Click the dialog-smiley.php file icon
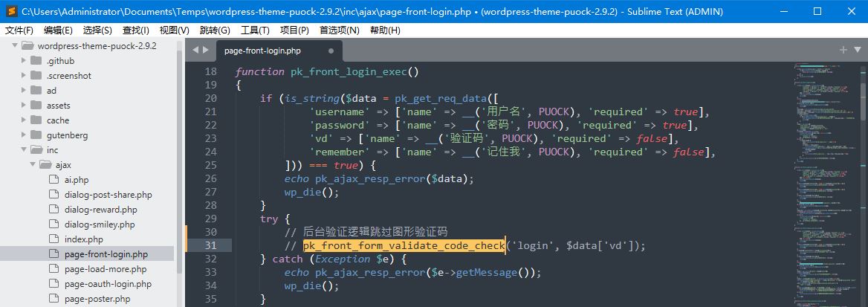 point(54,224)
